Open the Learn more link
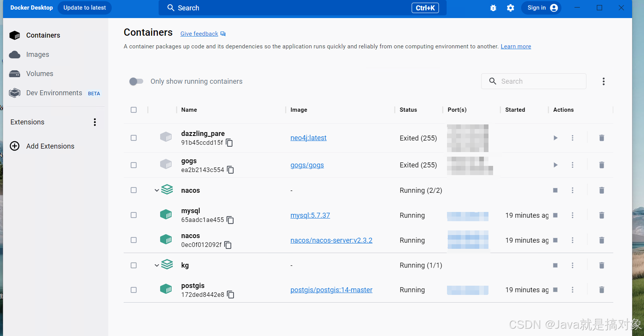Screen dimensions: 644x336 point(516,46)
